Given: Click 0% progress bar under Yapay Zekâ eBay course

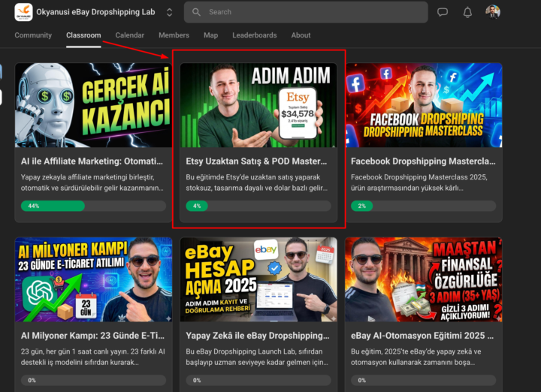Looking at the screenshot, I should 258,380.
